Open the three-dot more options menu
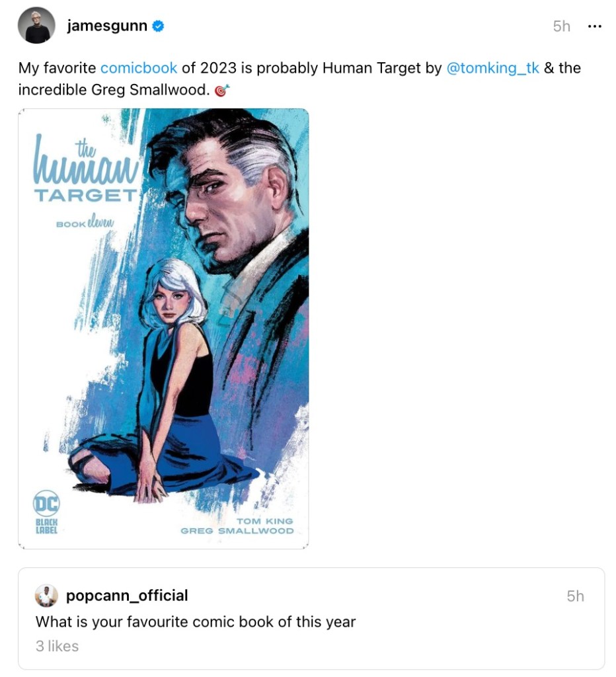Viewport: 616px width, 677px height. 594,26
